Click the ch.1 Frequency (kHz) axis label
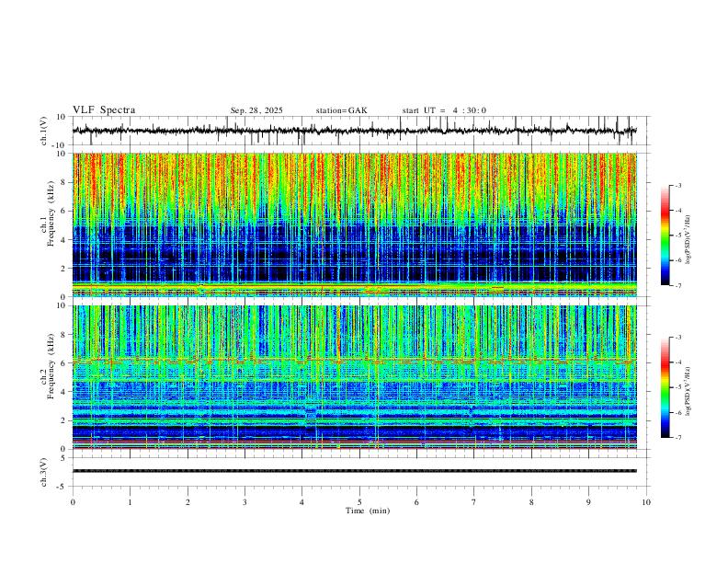This screenshot has width=728, height=563. tap(48, 212)
